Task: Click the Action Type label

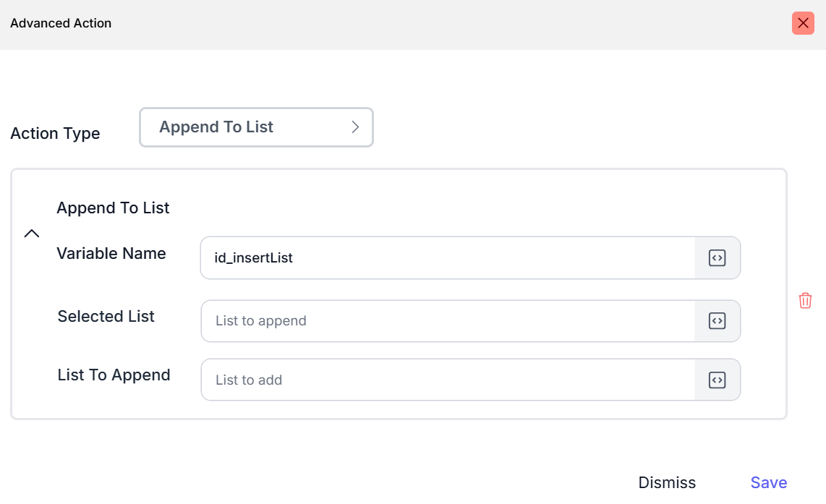Action: (55, 134)
